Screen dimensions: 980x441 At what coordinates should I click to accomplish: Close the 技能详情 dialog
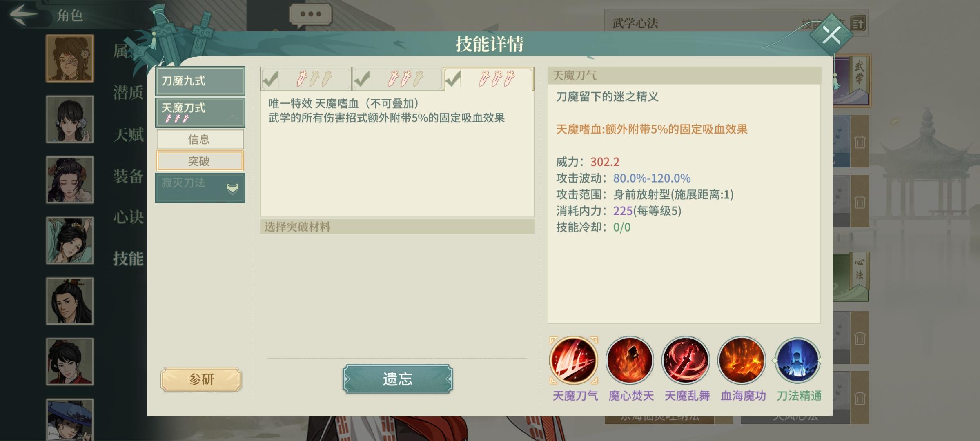[x=831, y=35]
